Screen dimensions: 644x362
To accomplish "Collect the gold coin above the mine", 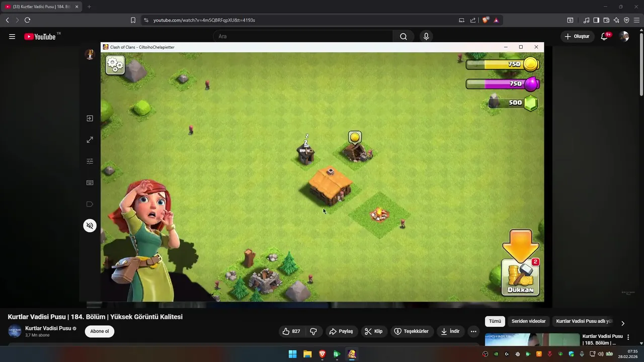I will pyautogui.click(x=355, y=137).
